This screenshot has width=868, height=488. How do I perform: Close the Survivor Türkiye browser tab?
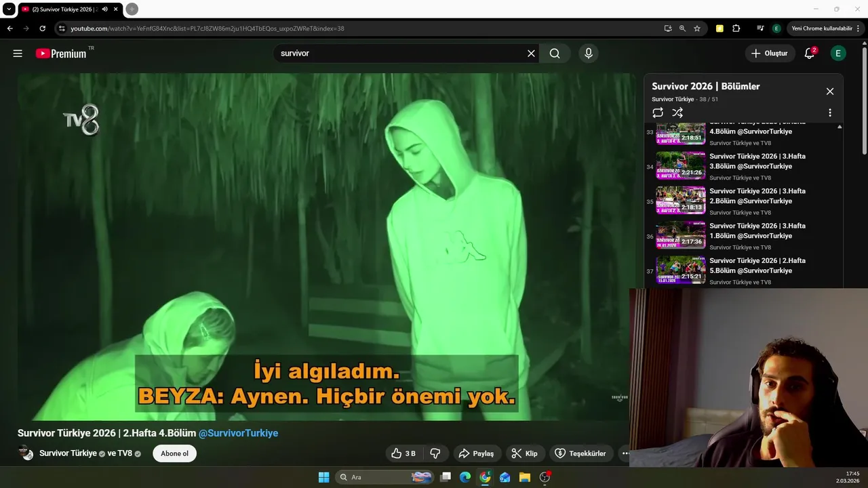115,9
